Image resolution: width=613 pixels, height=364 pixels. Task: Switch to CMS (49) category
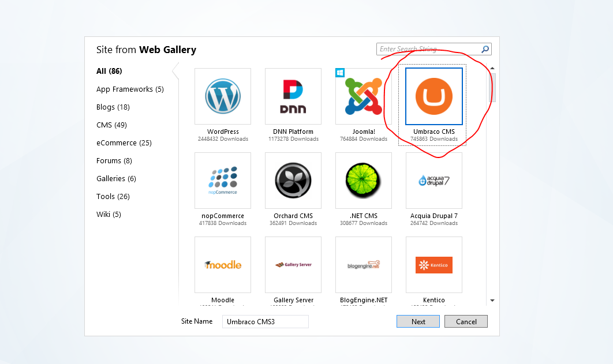pos(112,125)
